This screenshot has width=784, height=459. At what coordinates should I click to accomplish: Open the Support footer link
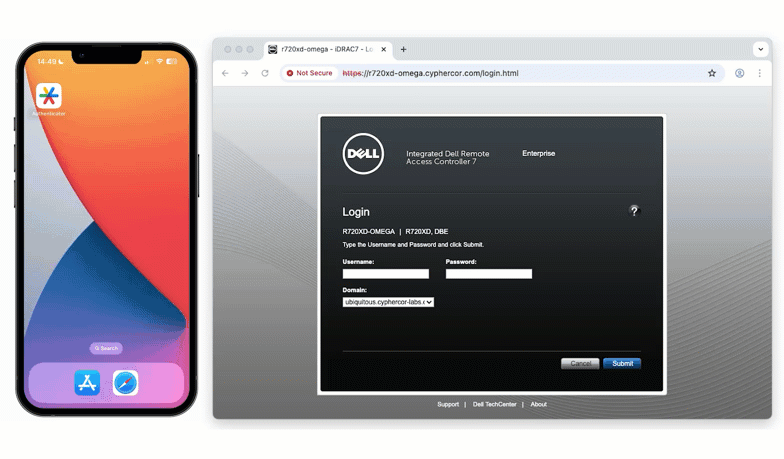coord(448,404)
